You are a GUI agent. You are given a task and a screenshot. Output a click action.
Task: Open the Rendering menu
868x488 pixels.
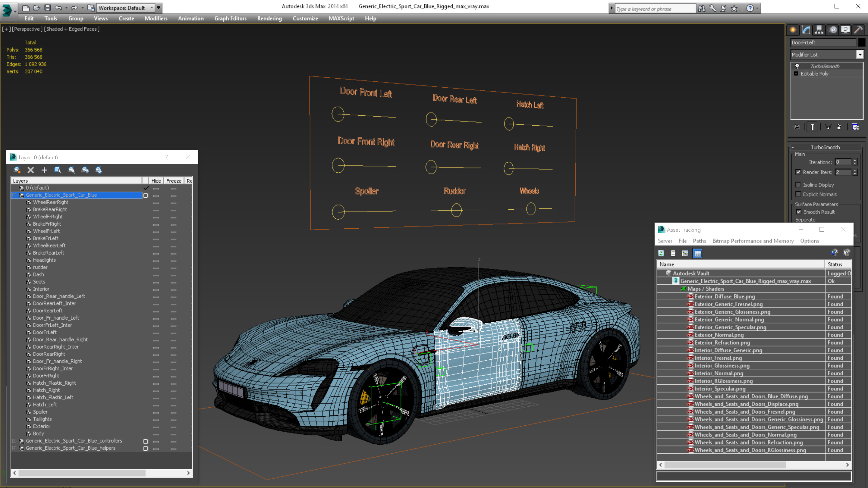(x=269, y=18)
